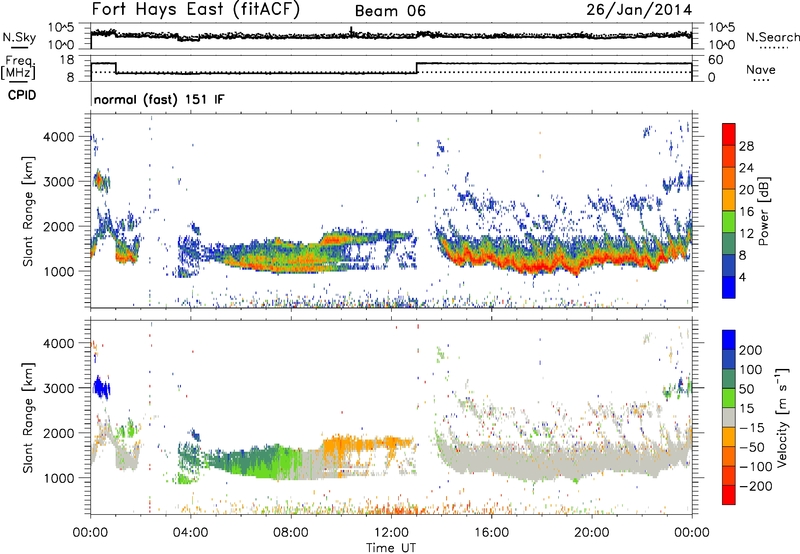Image resolution: width=800 pixels, height=554 pixels.
Task: Click the solid line sample under N.Sky
Action: pos(19,48)
